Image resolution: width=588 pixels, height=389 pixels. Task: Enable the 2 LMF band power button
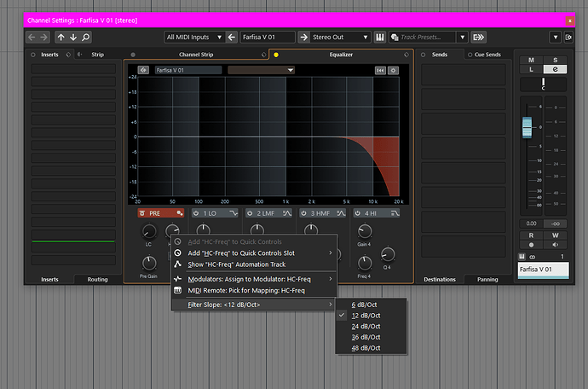[x=250, y=213]
